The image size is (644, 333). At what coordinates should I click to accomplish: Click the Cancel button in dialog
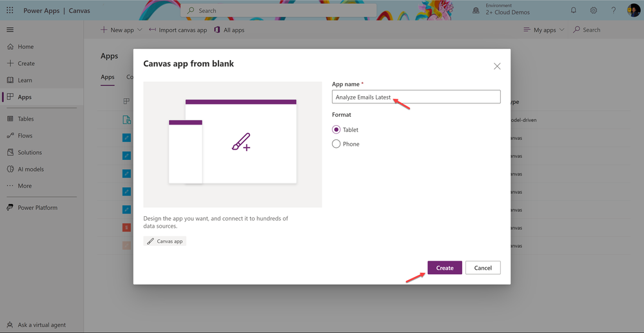(x=483, y=268)
